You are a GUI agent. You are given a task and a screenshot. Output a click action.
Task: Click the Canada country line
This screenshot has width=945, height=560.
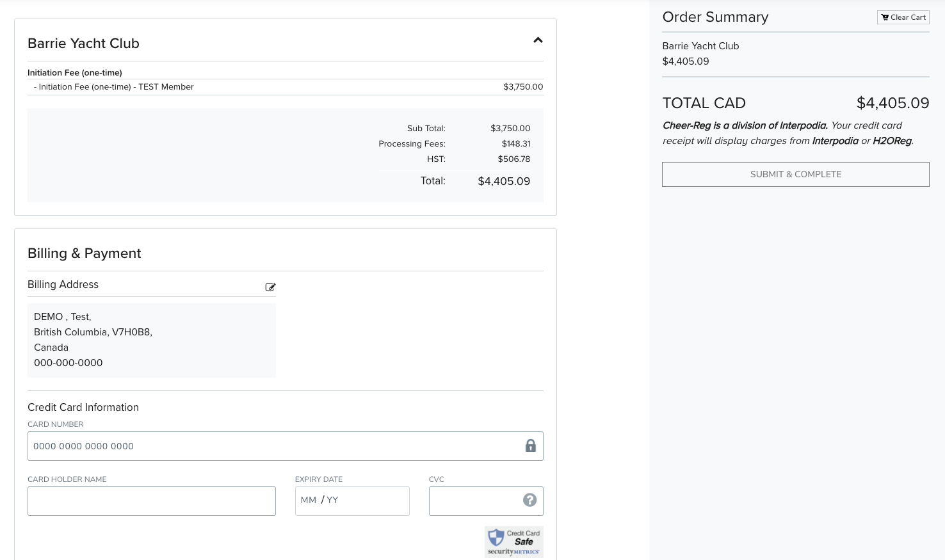tap(51, 348)
